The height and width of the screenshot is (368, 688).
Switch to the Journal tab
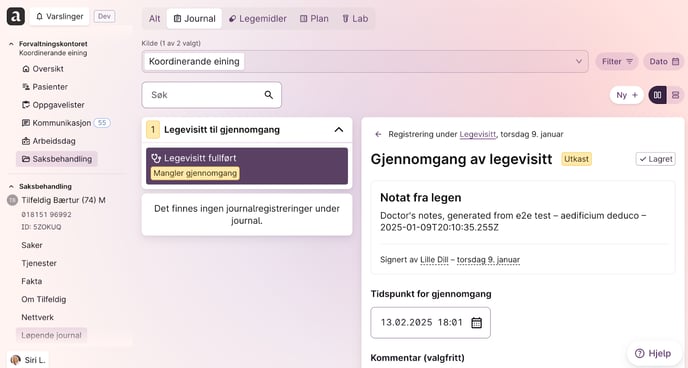click(194, 18)
